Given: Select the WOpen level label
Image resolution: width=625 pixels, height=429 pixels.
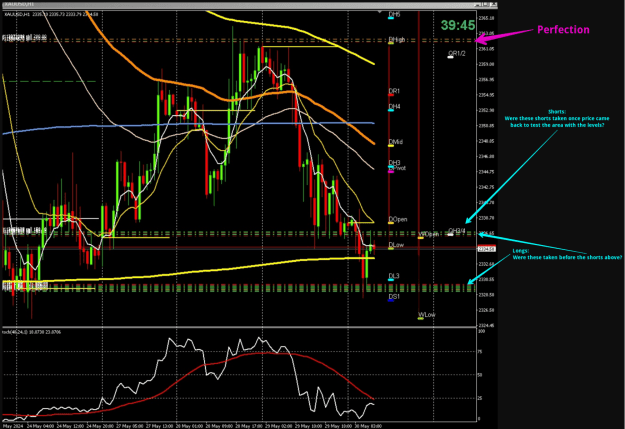Looking at the screenshot, I should 428,234.
